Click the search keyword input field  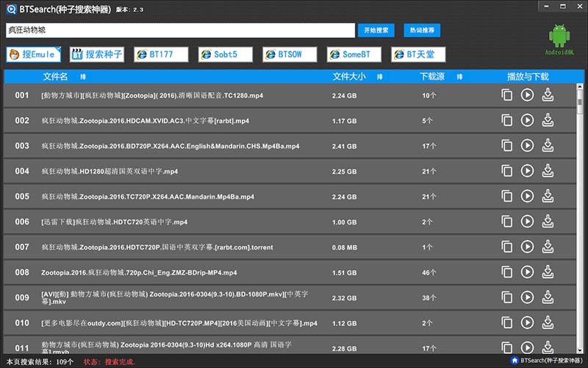click(x=180, y=30)
